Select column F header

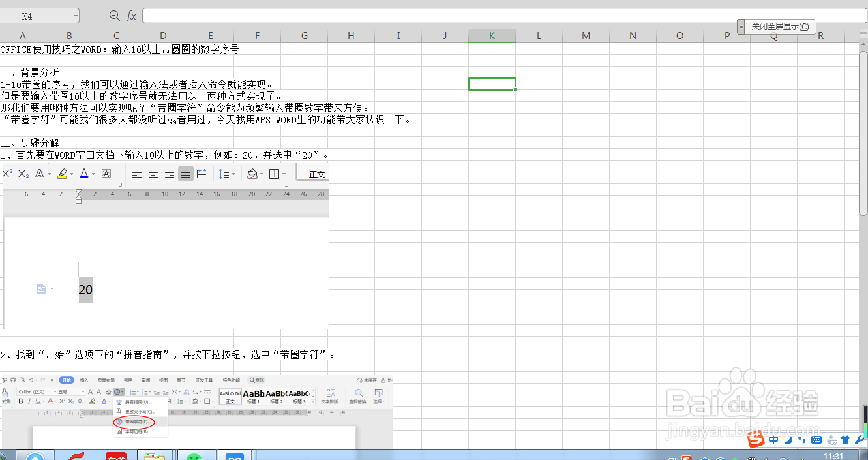(258, 36)
